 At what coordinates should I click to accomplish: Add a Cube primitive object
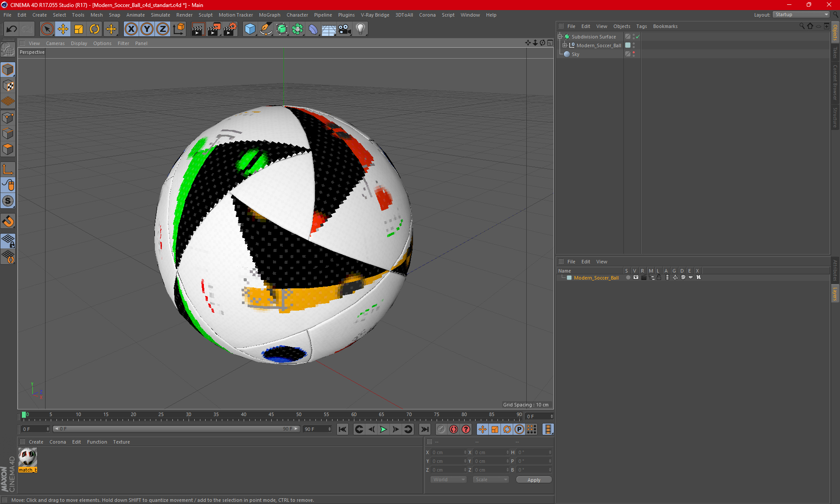coord(250,29)
